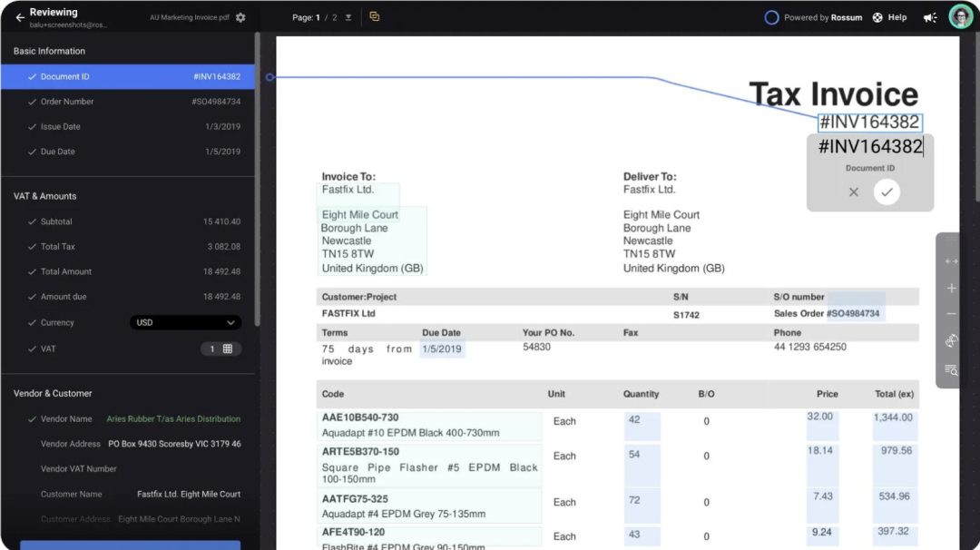Screen dimensions: 980x550
Task: Select the Issue Date field row
Action: [x=128, y=126]
